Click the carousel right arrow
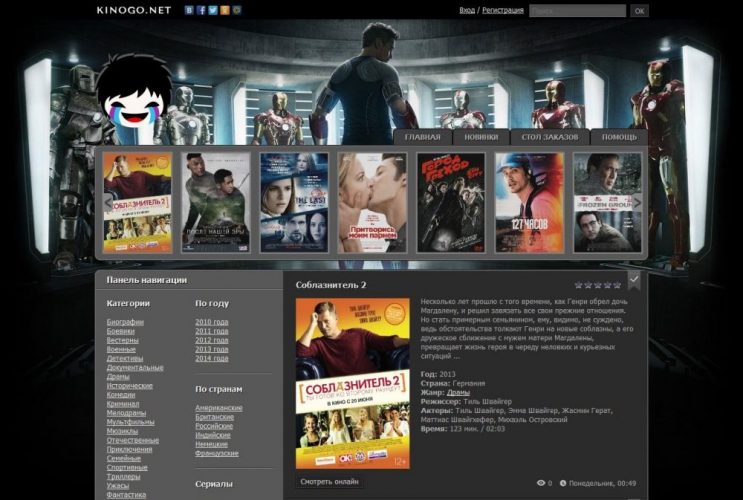The image size is (743, 500). pos(637,203)
